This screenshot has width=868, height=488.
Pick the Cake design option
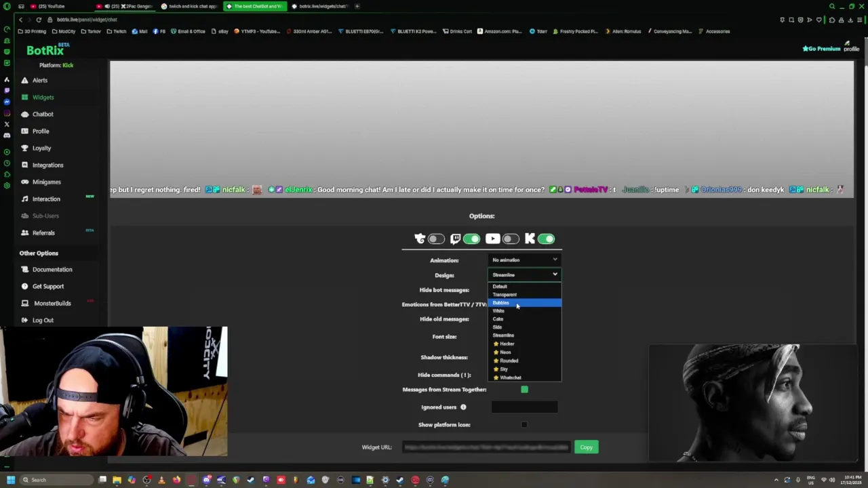click(x=524, y=319)
